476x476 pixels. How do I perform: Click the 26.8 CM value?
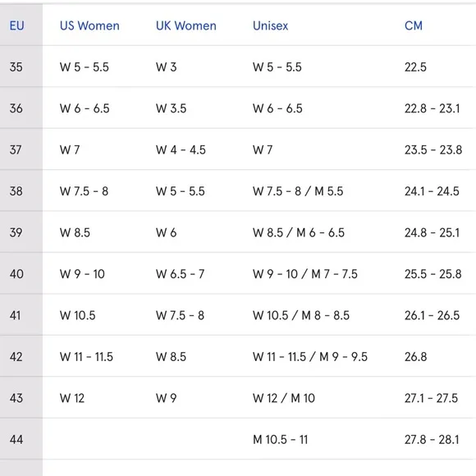pyautogui.click(x=415, y=357)
